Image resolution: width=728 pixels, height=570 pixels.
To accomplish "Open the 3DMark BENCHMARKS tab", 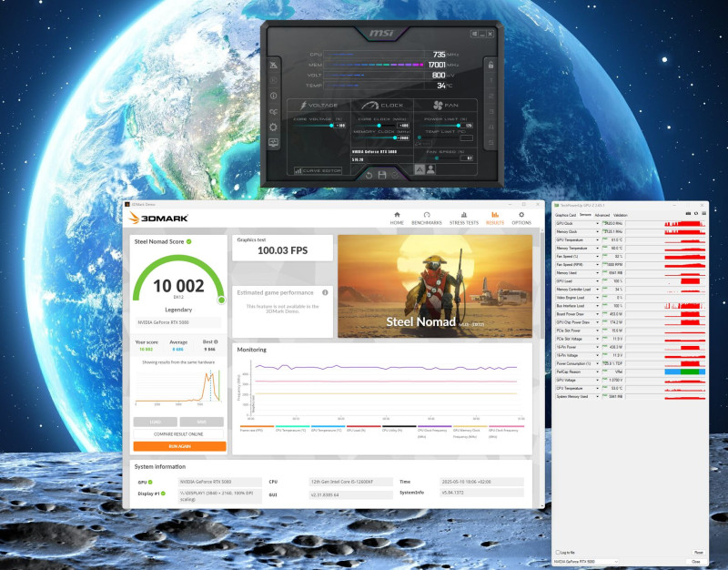I will 427,219.
